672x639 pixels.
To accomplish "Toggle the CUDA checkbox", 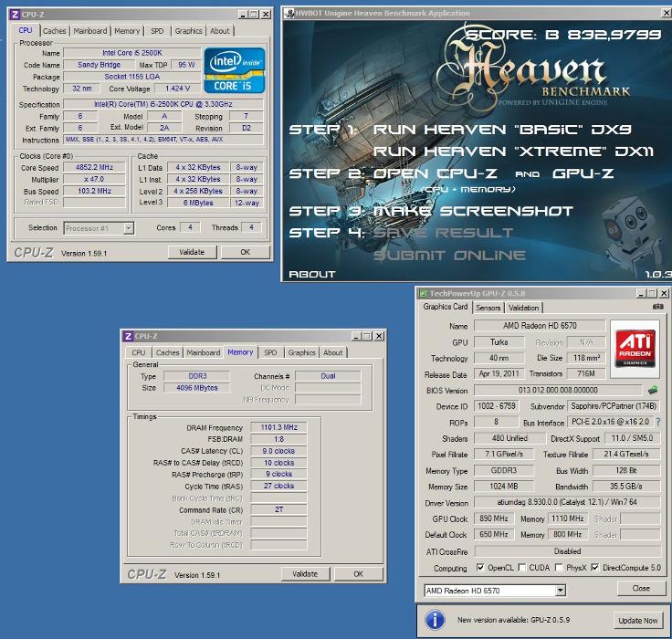I will point(521,568).
